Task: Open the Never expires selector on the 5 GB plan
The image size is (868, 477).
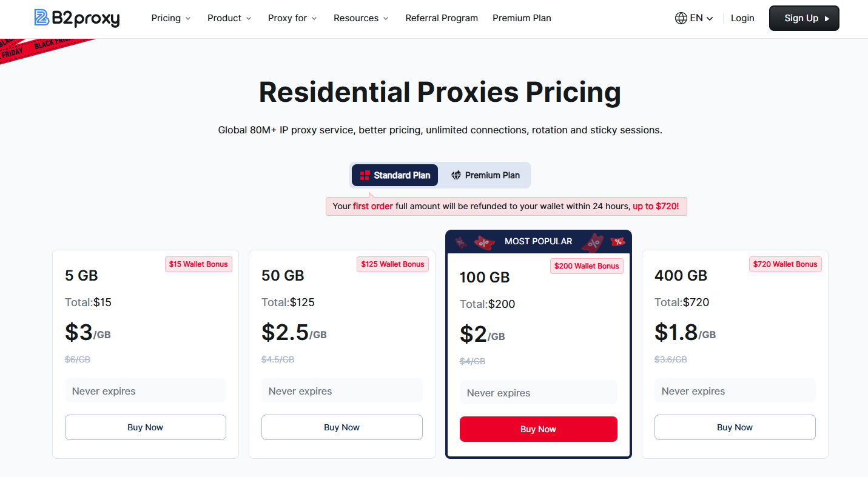Action: [145, 390]
